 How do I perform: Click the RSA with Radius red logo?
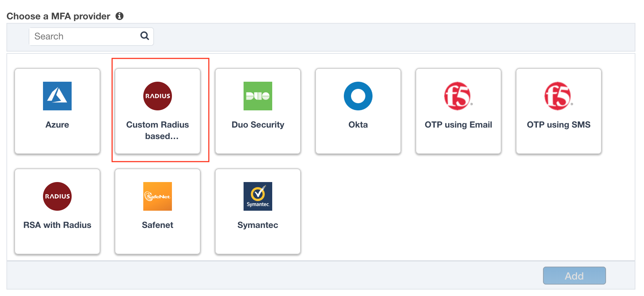[57, 196]
